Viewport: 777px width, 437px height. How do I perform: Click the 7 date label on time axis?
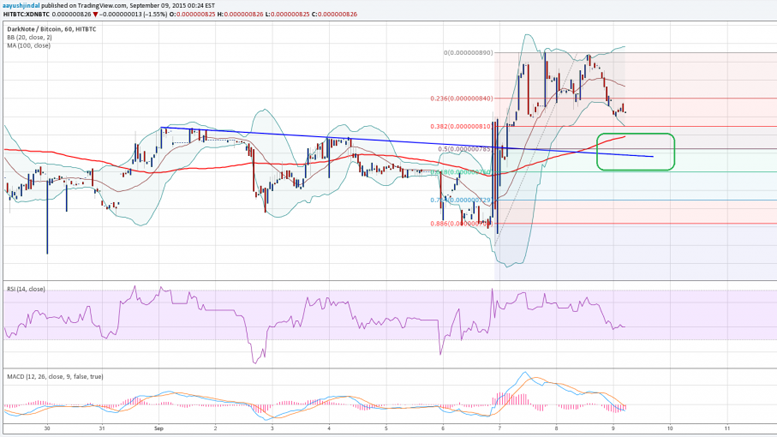point(500,428)
